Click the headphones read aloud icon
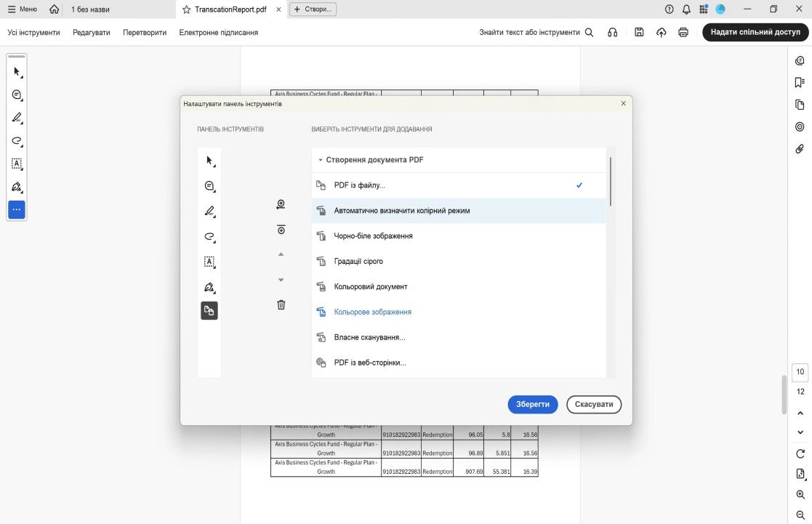The image size is (812, 524). [x=612, y=32]
